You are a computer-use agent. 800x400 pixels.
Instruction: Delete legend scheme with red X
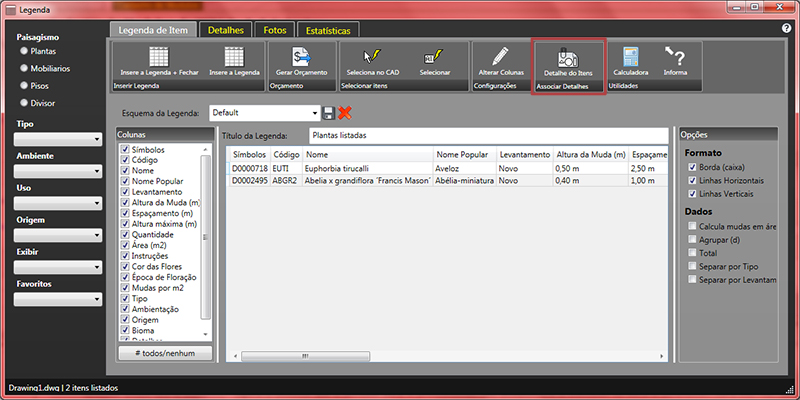(x=345, y=113)
